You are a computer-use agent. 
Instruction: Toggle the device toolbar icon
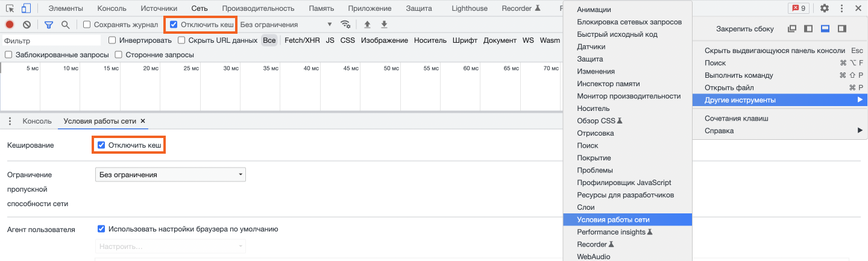(x=27, y=8)
